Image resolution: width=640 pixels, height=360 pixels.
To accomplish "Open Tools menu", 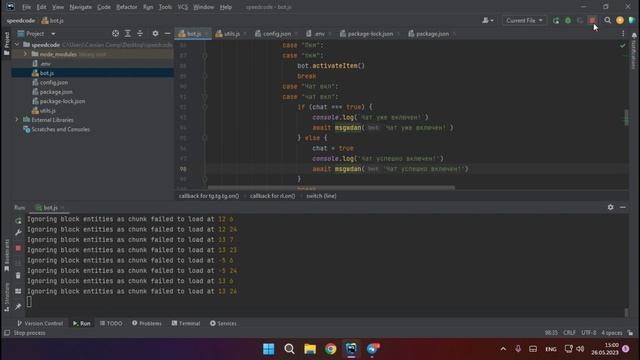I will point(165,7).
